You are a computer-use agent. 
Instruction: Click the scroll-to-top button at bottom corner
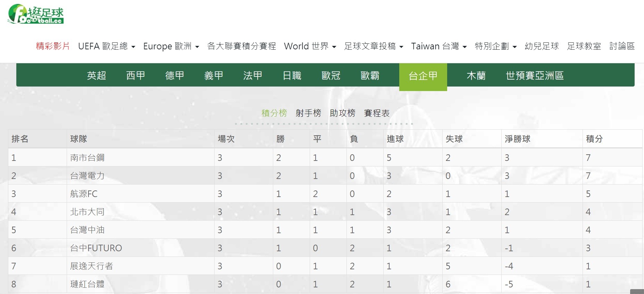point(637,291)
